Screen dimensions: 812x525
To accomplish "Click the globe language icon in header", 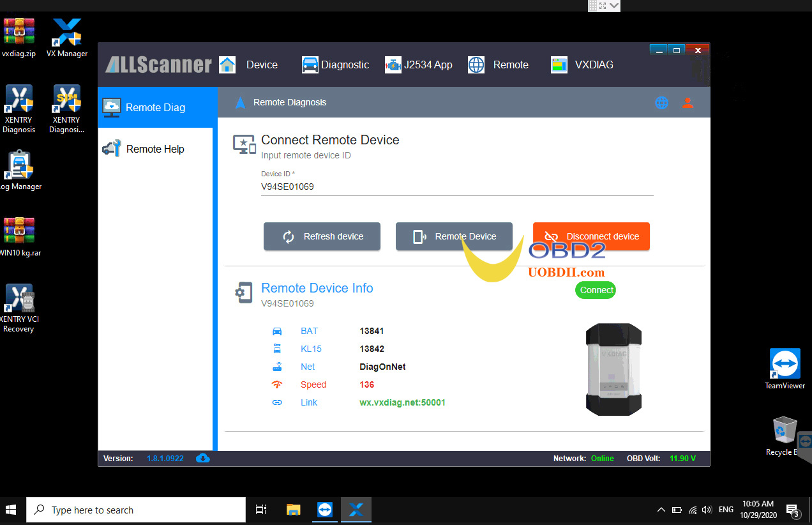I will tap(661, 103).
